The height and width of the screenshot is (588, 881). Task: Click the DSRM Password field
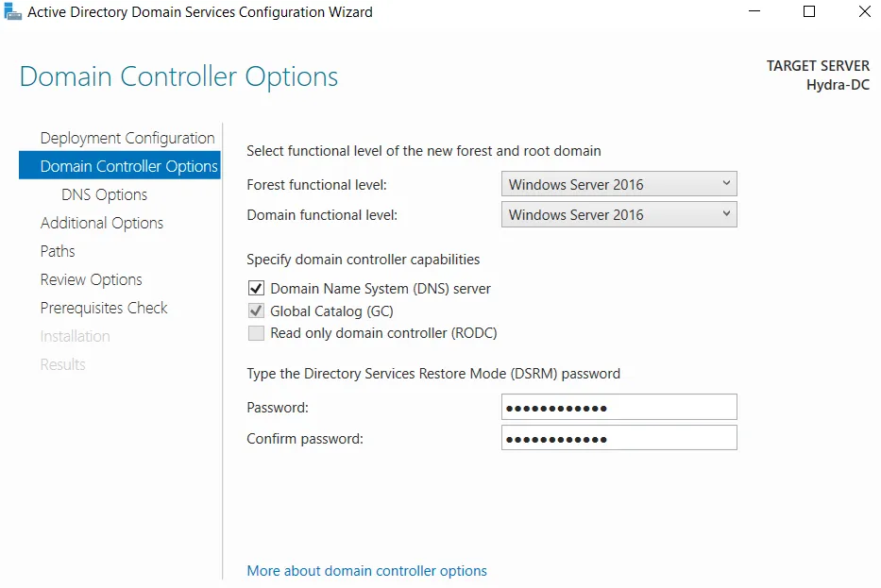pos(618,407)
